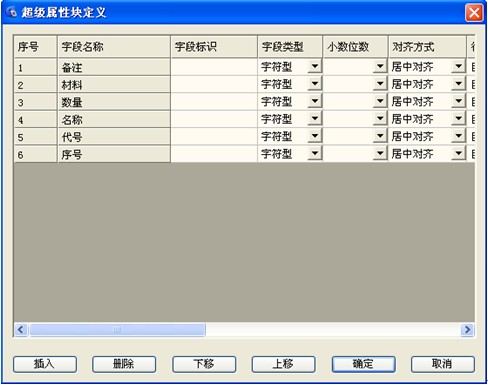Select the 名称 field name cell
The height and width of the screenshot is (385, 488).
[114, 119]
